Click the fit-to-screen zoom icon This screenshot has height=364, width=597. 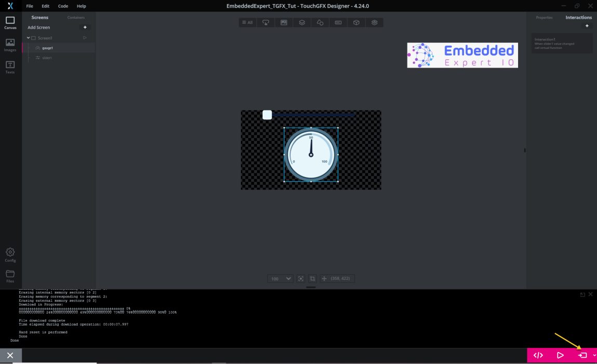301,278
